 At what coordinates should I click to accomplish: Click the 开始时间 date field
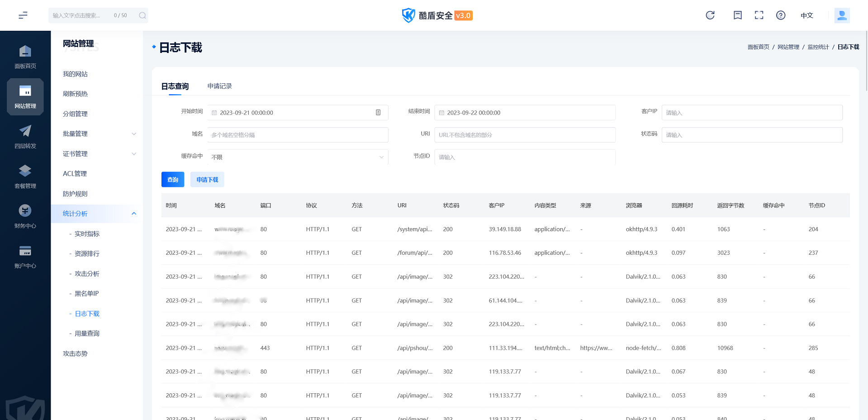pyautogui.click(x=298, y=113)
